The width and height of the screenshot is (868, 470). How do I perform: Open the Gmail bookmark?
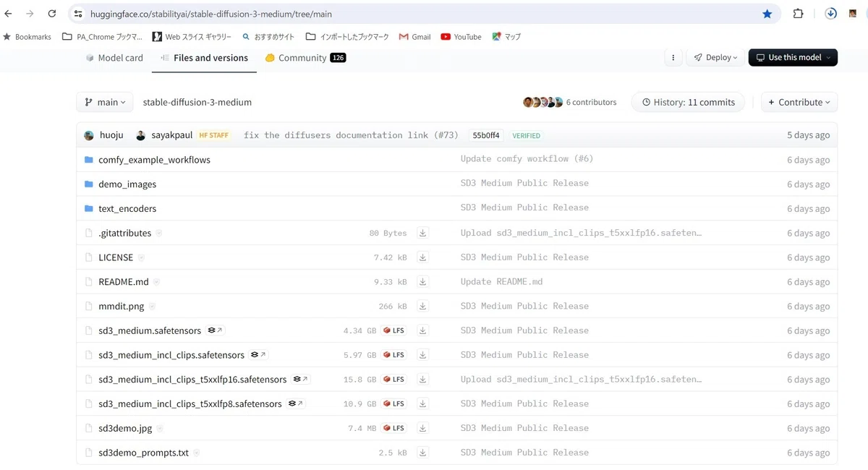[414, 36]
